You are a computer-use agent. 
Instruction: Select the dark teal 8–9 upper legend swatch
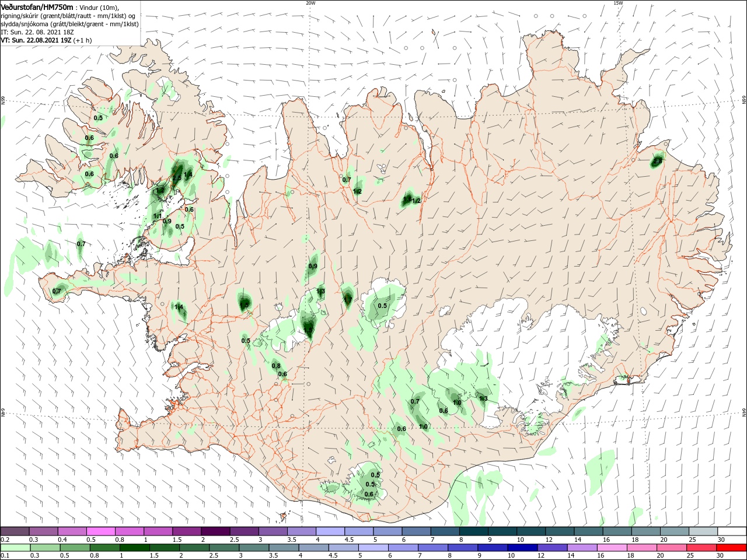coord(474,531)
